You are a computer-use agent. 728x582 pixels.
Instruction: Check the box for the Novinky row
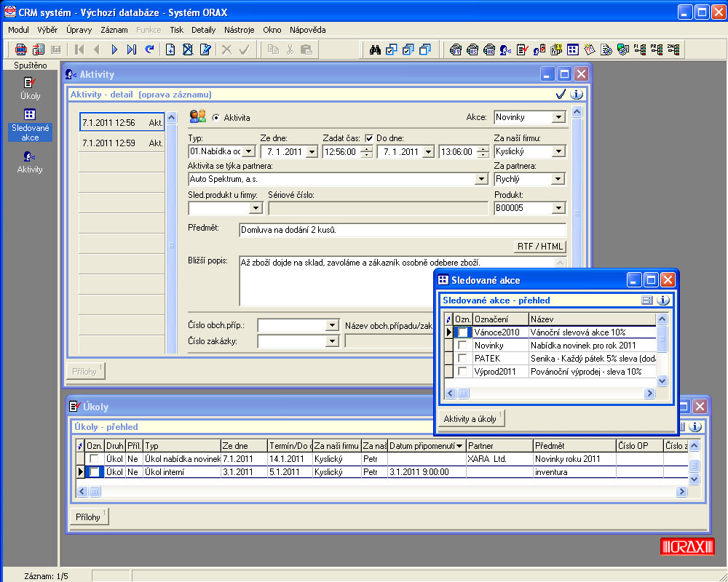(x=462, y=346)
